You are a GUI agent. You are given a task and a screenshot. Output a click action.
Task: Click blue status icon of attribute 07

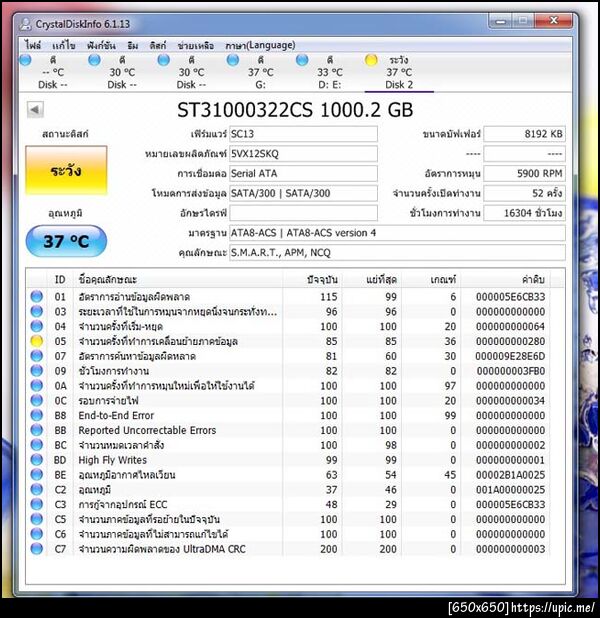(x=37, y=356)
